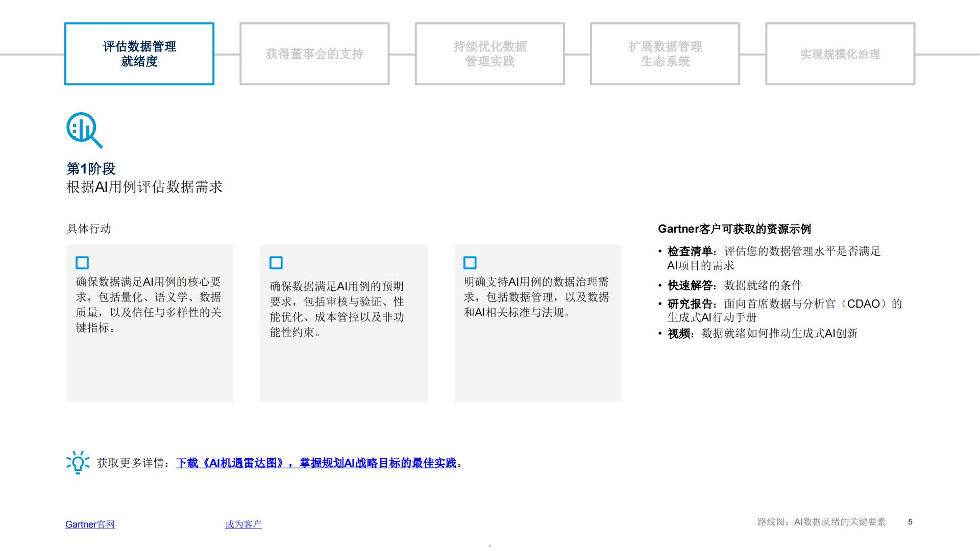Click the card text about 核心要求

point(149,305)
